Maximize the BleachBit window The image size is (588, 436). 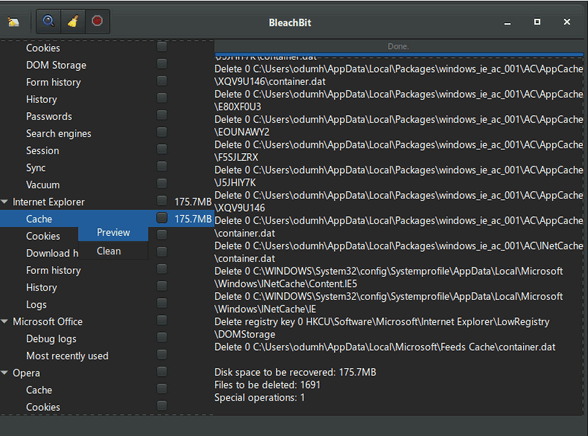pos(537,22)
